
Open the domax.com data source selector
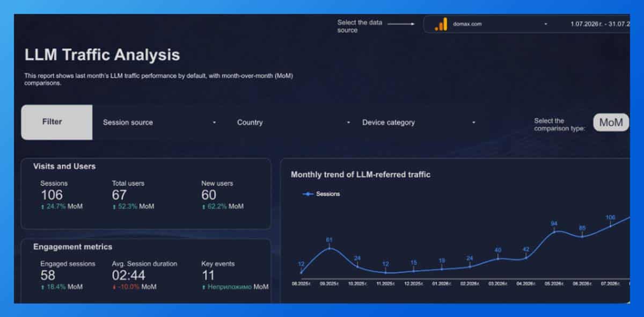(x=492, y=24)
